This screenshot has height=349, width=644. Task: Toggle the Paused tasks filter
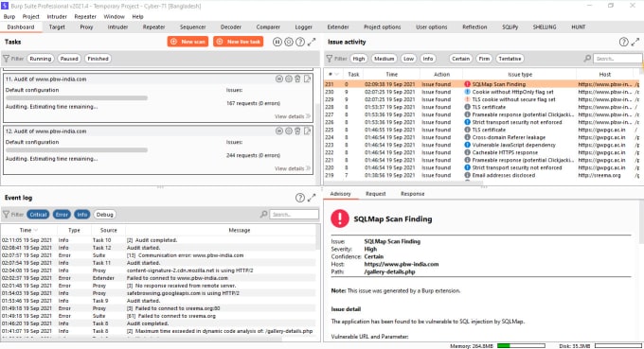click(x=69, y=59)
